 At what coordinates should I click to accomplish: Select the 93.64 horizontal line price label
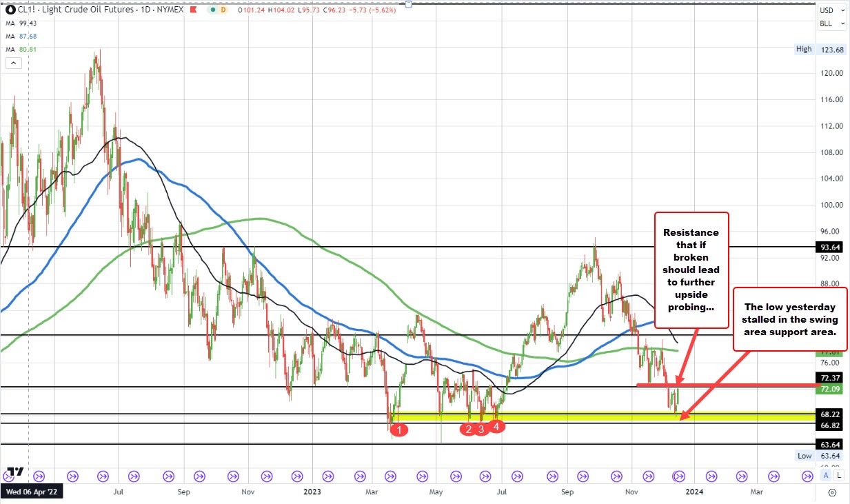tap(831, 247)
